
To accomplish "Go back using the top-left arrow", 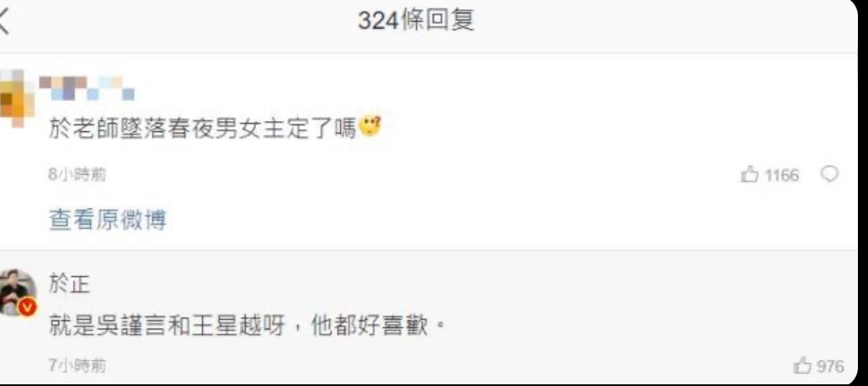I will [x=3, y=23].
